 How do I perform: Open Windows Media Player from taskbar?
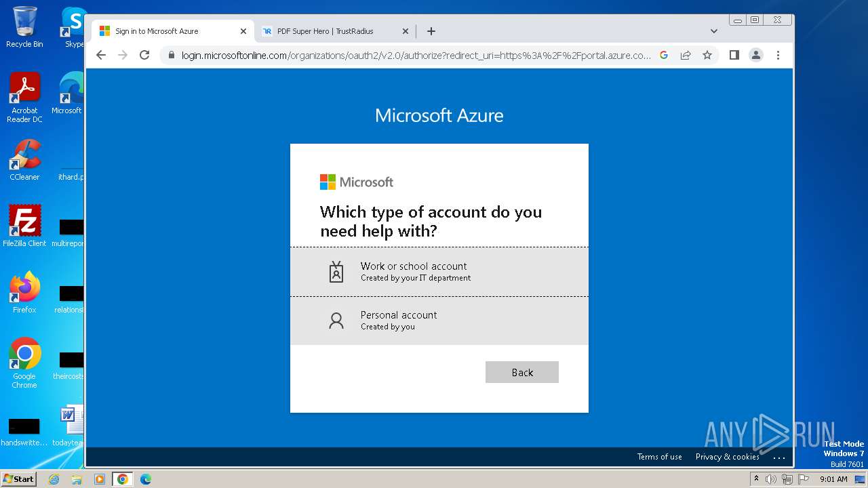click(99, 479)
